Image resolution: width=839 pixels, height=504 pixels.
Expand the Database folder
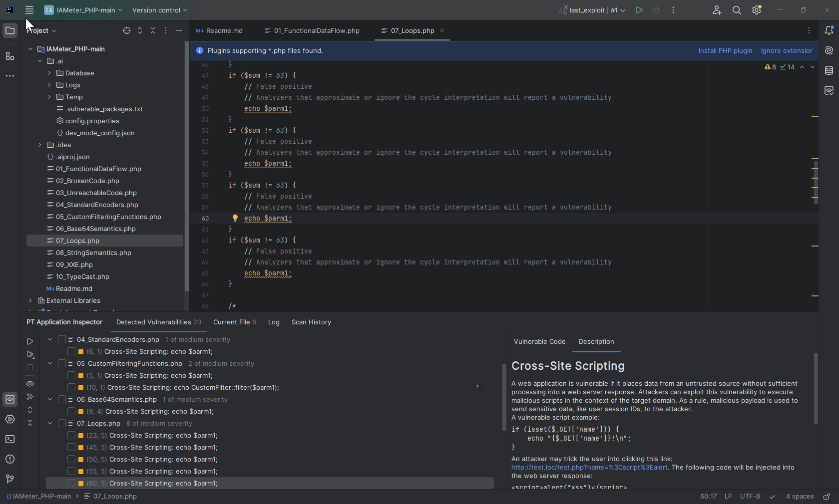coord(49,73)
